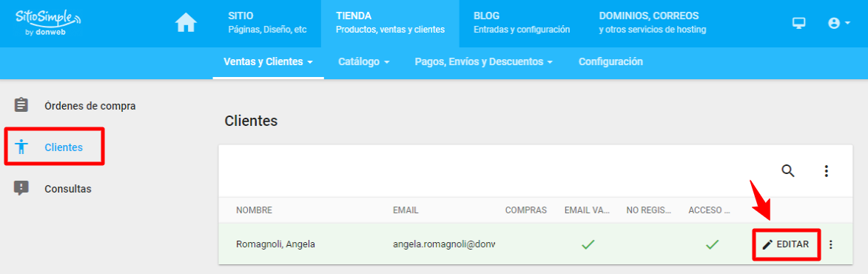Select the TIENDA main tab
868x274 pixels.
click(390, 23)
